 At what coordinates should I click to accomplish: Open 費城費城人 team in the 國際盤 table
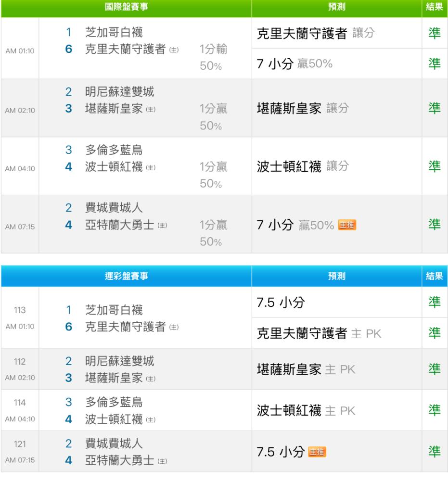[114, 208]
